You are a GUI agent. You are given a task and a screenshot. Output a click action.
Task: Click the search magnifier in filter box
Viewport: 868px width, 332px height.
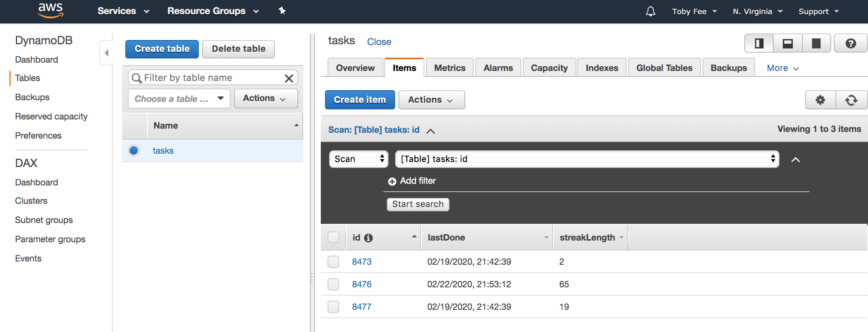click(x=136, y=78)
